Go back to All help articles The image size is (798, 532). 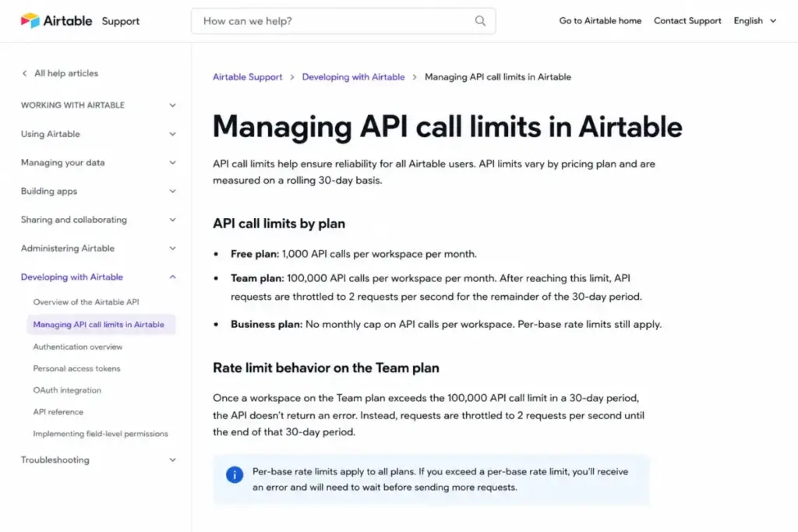pos(66,73)
